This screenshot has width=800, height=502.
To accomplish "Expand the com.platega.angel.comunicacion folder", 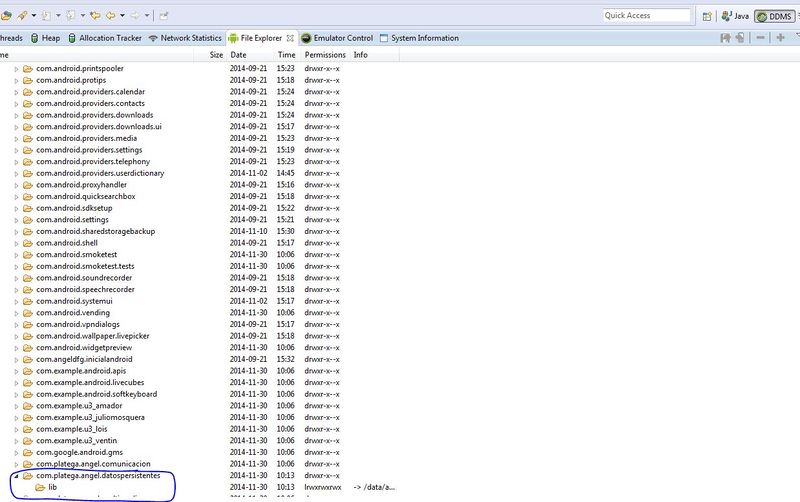I will pos(16,465).
